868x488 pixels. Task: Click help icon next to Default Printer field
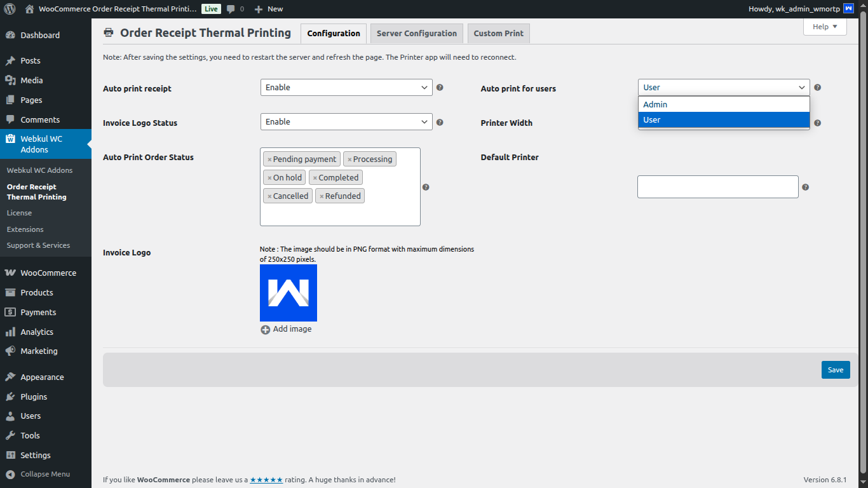click(805, 187)
